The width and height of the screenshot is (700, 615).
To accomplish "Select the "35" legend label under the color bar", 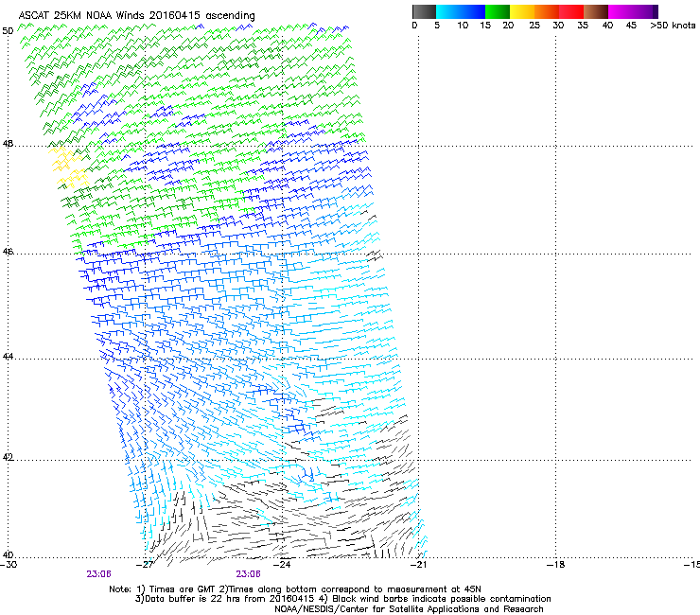I will (583, 26).
